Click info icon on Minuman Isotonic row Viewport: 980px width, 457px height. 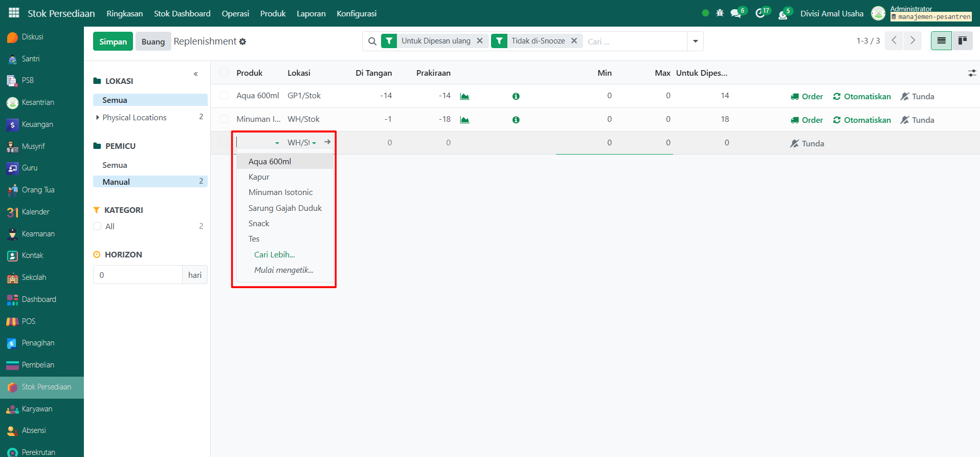point(516,120)
